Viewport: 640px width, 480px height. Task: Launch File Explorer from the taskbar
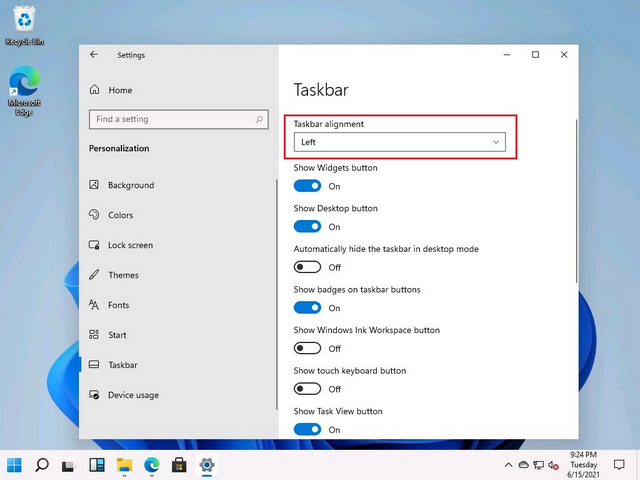[124, 465]
